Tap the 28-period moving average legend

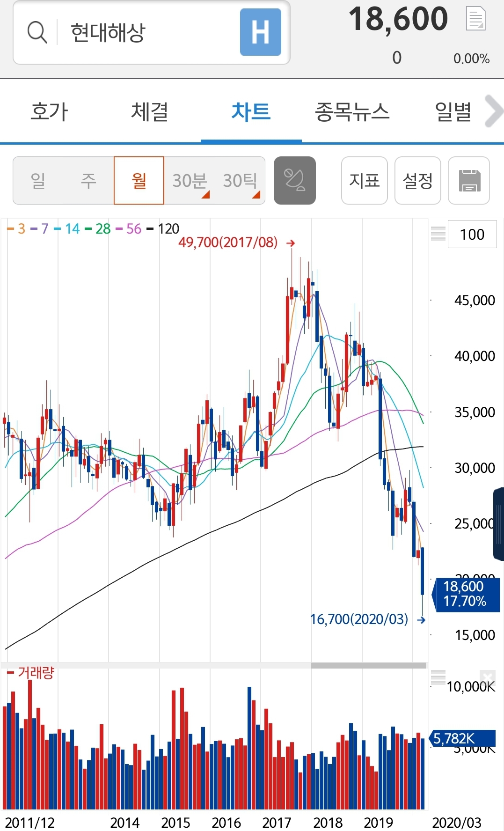(98, 228)
